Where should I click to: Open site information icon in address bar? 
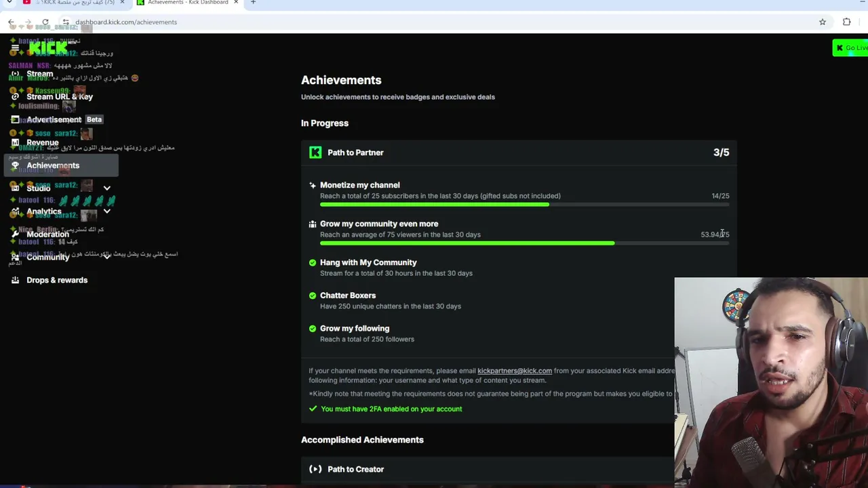point(66,22)
